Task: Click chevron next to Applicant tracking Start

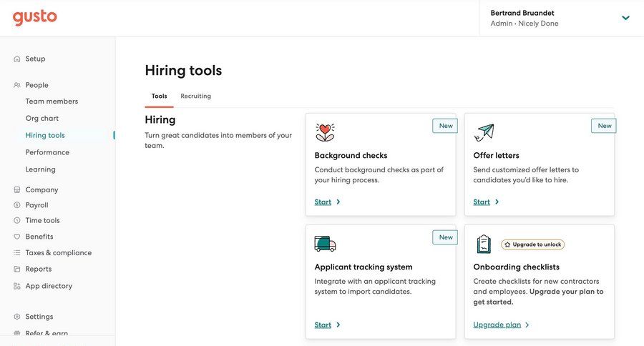Action: click(x=338, y=325)
